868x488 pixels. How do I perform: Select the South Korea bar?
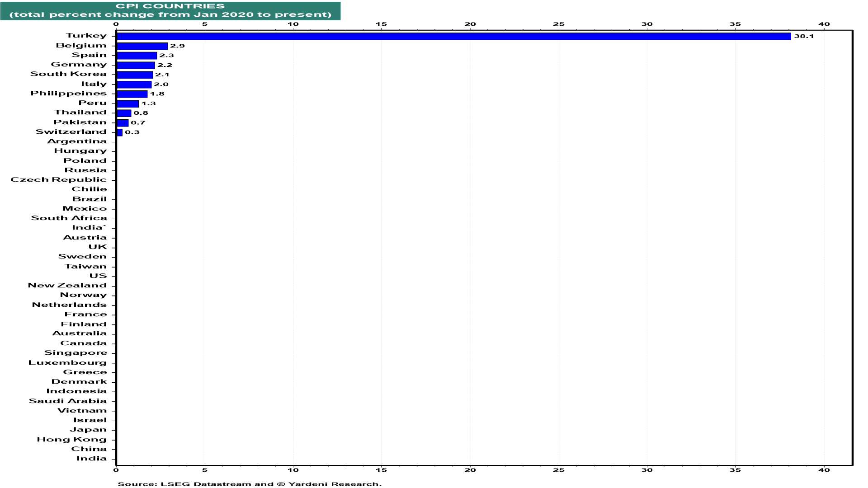point(135,75)
